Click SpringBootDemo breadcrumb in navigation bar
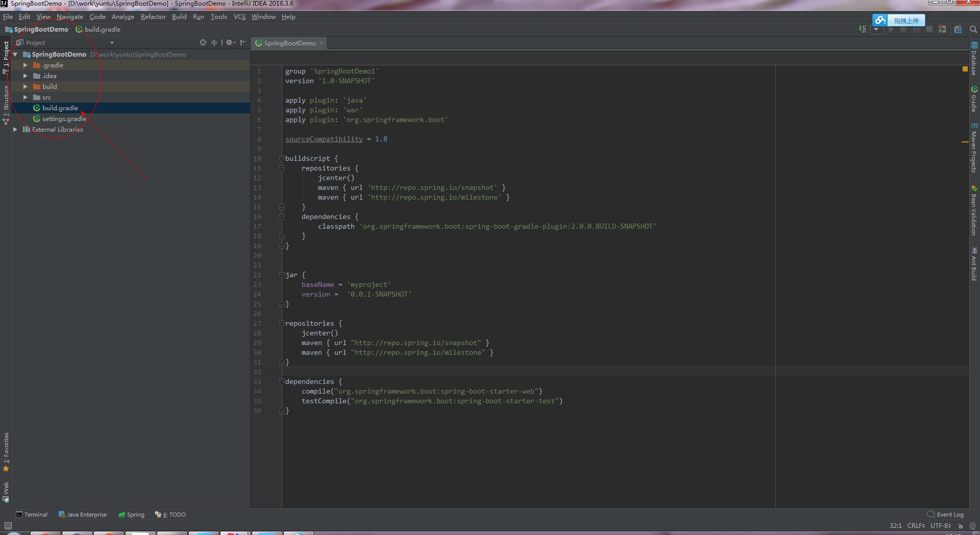The height and width of the screenshot is (535, 980). [37, 30]
